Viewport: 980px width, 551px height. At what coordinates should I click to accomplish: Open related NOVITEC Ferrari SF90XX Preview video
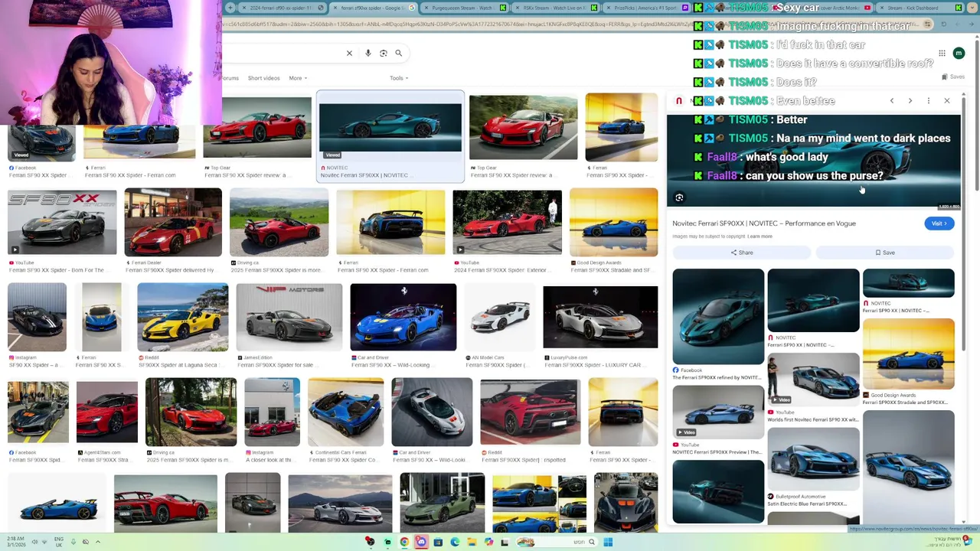(718, 411)
